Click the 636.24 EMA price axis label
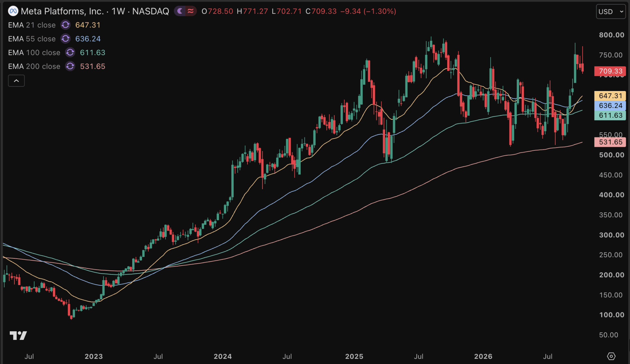 [610, 105]
